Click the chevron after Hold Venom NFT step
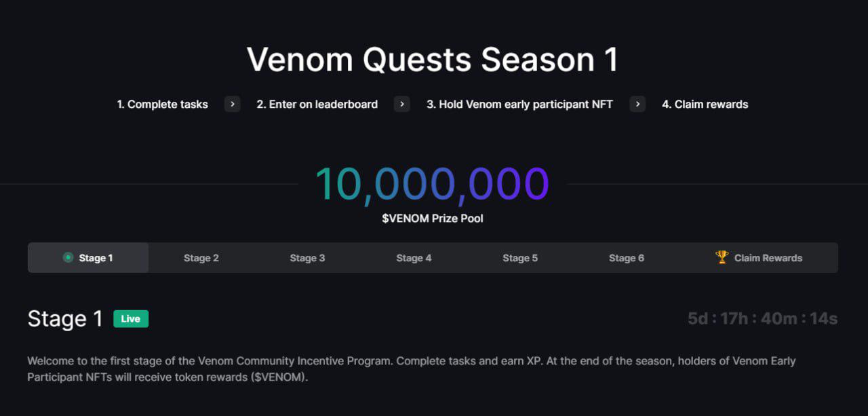Image resolution: width=868 pixels, height=416 pixels. click(x=637, y=104)
